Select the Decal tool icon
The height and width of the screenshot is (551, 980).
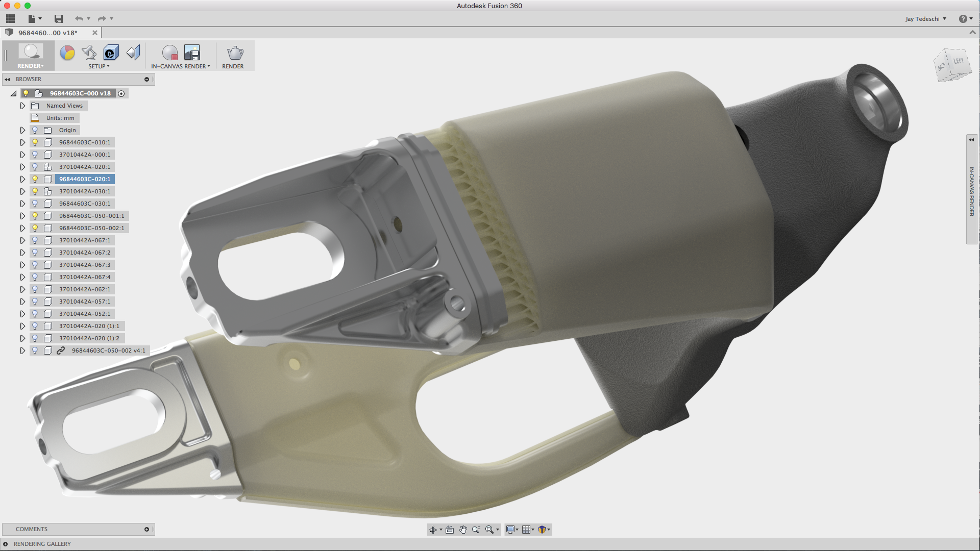(x=111, y=53)
